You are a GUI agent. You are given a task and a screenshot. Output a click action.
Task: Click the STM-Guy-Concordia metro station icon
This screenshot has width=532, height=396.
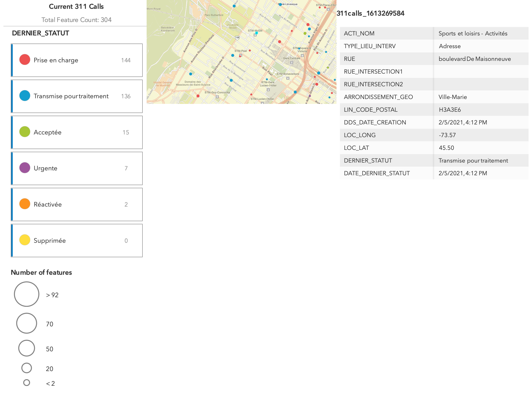pyautogui.click(x=217, y=97)
